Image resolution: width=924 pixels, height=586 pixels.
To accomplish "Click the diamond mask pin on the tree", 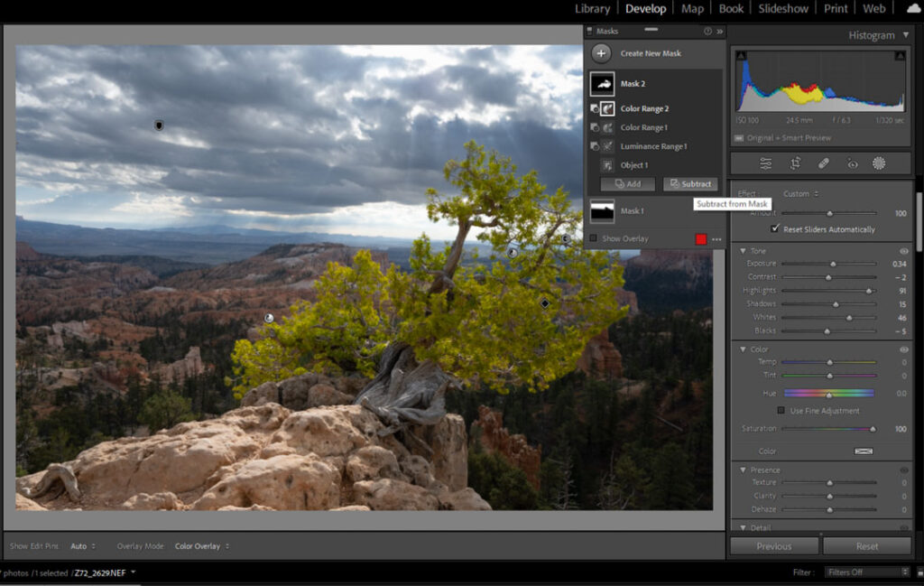I will (x=544, y=303).
